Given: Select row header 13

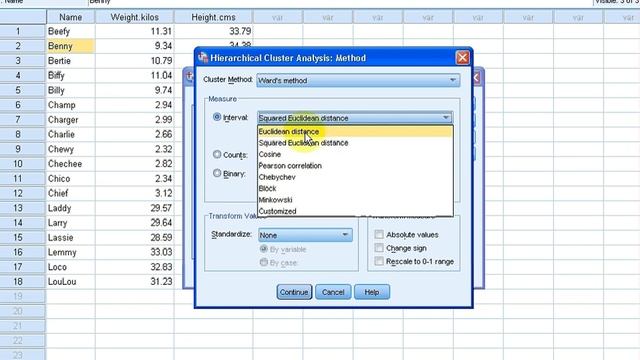Looking at the screenshot, I should pyautogui.click(x=23, y=208).
